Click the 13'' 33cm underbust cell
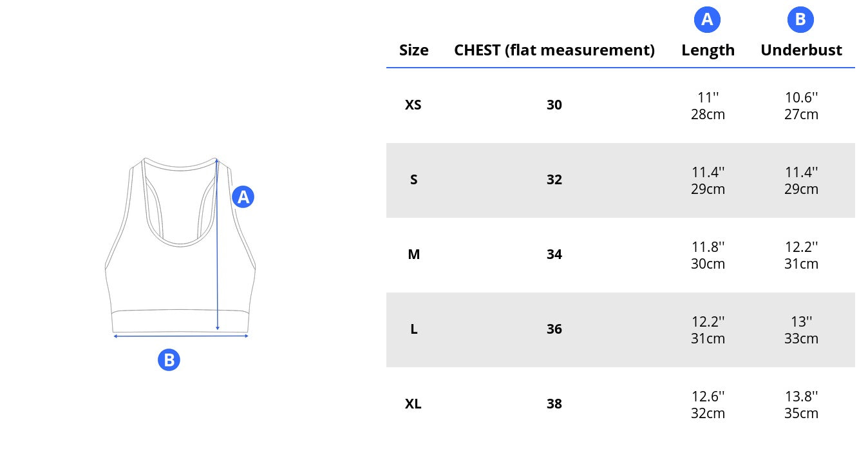The image size is (868, 451). click(801, 330)
